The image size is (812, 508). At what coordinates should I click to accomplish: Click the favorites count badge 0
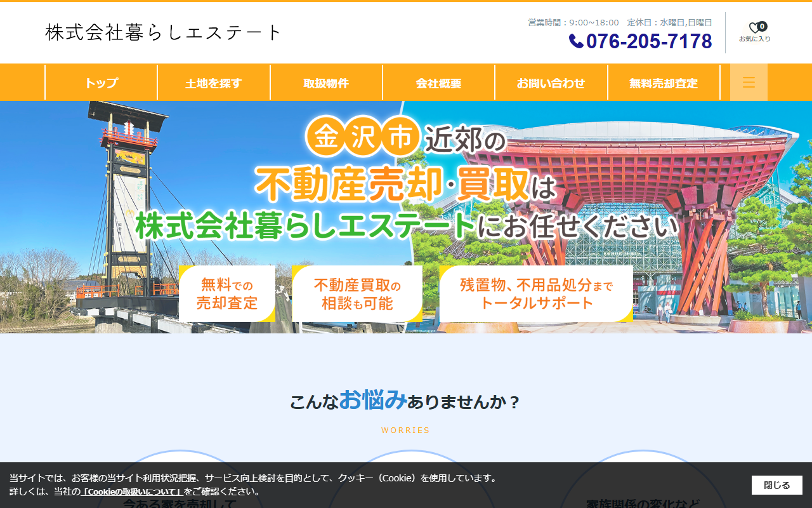coord(763,26)
